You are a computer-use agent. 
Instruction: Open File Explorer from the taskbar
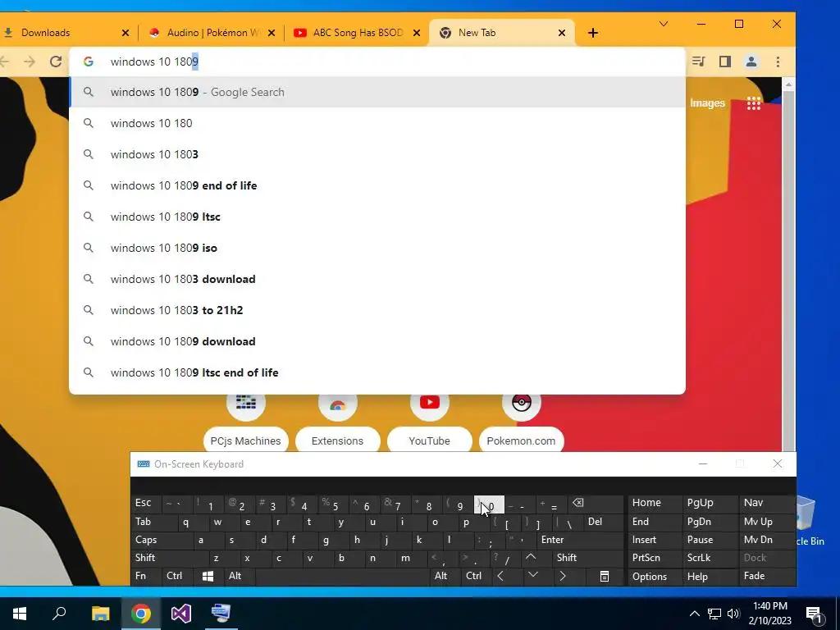tap(100, 614)
